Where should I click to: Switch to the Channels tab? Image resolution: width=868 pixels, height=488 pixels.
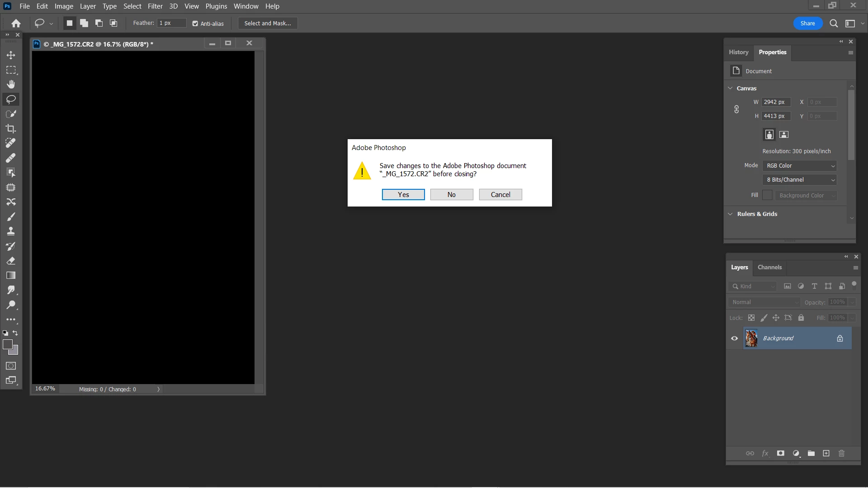769,267
